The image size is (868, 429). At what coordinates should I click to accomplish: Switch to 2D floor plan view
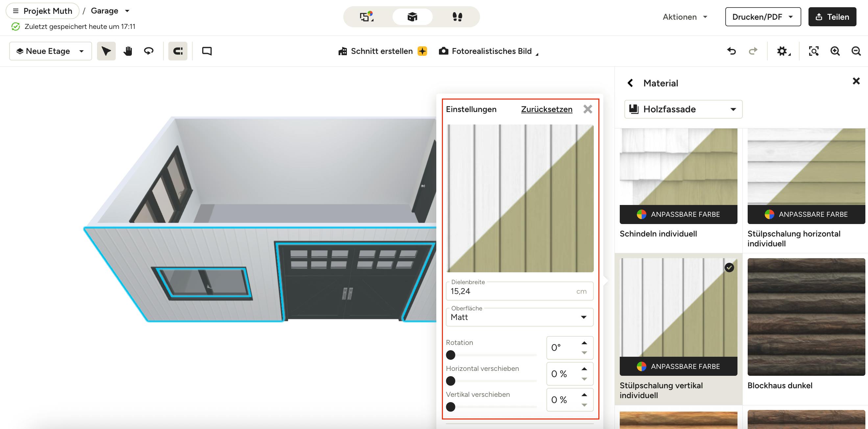[367, 16]
